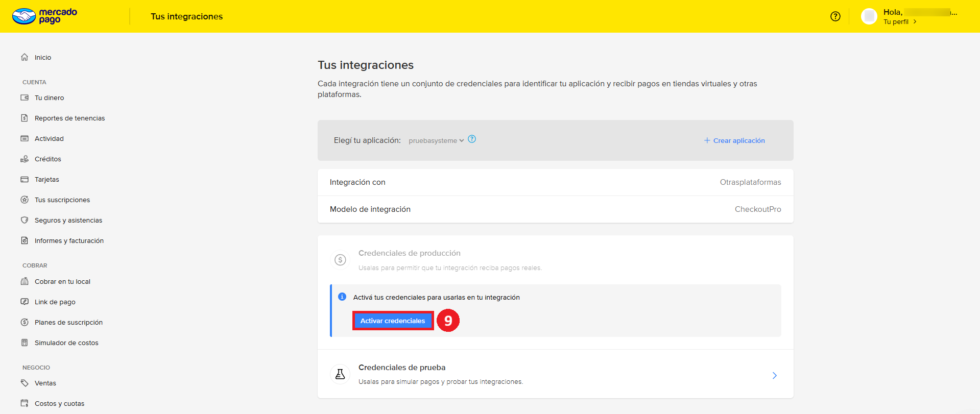The height and width of the screenshot is (414, 980).
Task: Open the Tu perfil link
Action: point(896,21)
